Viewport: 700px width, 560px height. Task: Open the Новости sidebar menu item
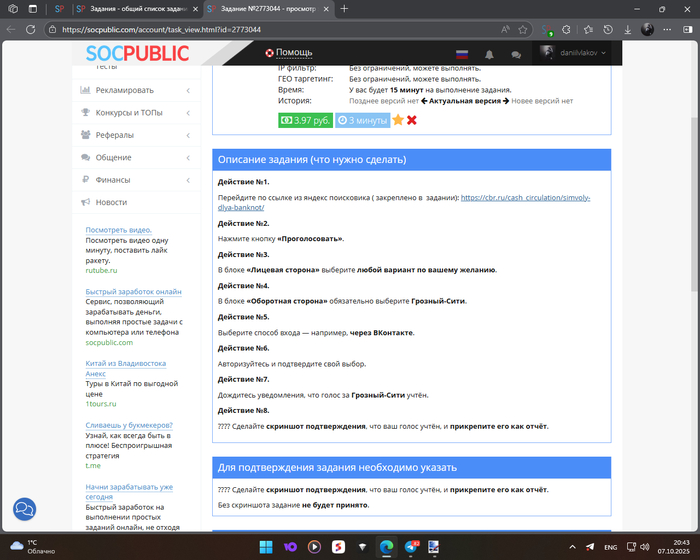click(x=111, y=202)
